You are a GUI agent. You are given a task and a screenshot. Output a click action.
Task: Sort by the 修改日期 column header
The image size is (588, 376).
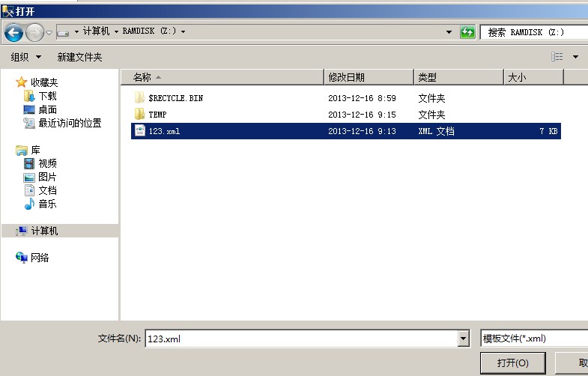(x=369, y=77)
